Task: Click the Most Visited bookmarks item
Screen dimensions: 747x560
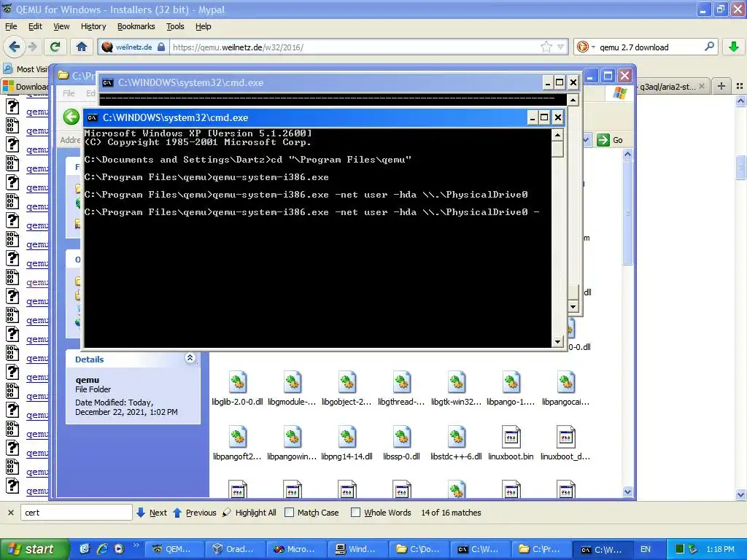Action: [26, 69]
